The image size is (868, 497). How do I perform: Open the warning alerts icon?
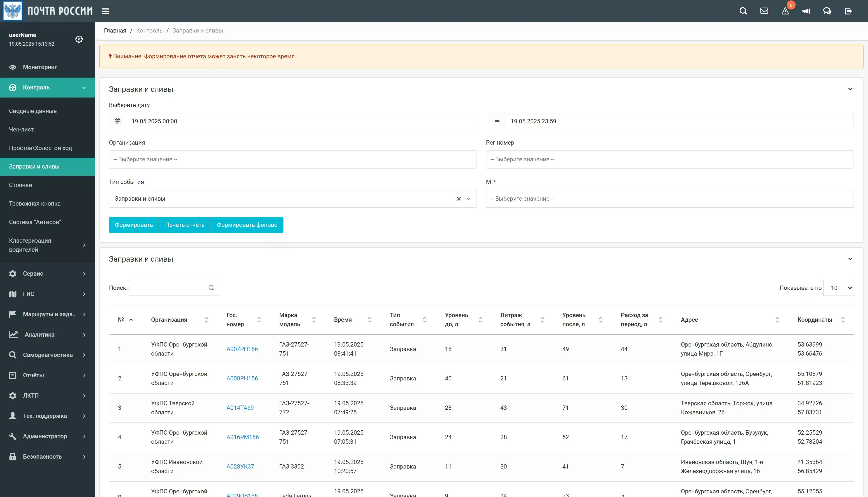pyautogui.click(x=785, y=11)
